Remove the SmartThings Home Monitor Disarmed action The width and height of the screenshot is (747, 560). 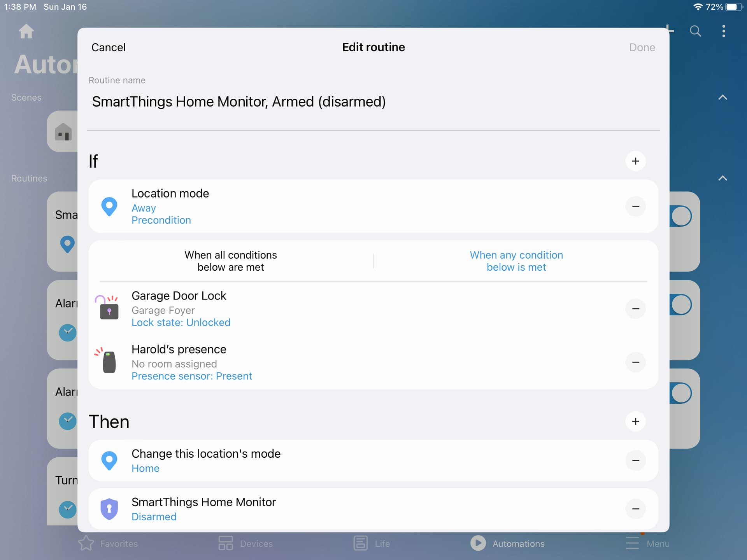tap(635, 509)
